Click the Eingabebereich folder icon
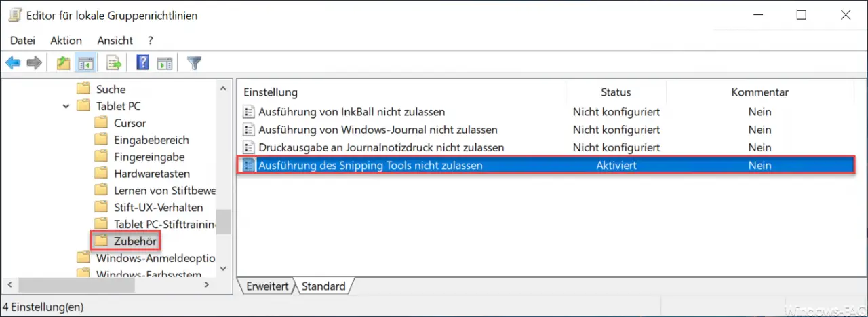 pyautogui.click(x=101, y=140)
